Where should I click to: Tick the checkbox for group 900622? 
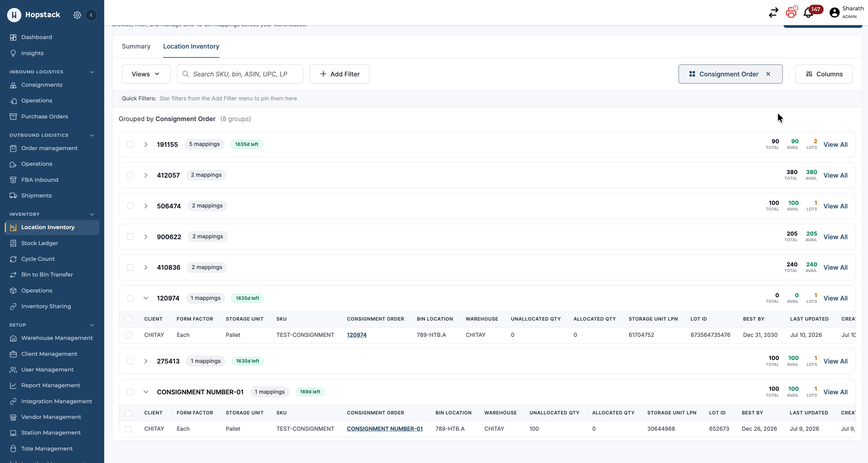pos(130,237)
